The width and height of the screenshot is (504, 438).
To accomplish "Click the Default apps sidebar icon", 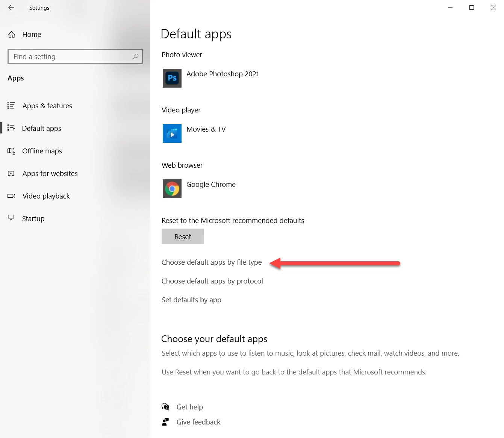I will [x=11, y=128].
